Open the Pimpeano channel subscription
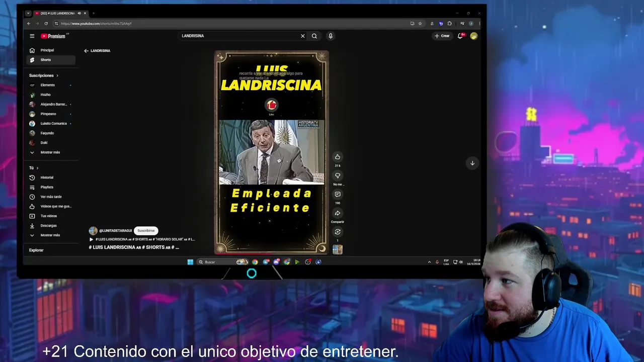 coord(51,114)
